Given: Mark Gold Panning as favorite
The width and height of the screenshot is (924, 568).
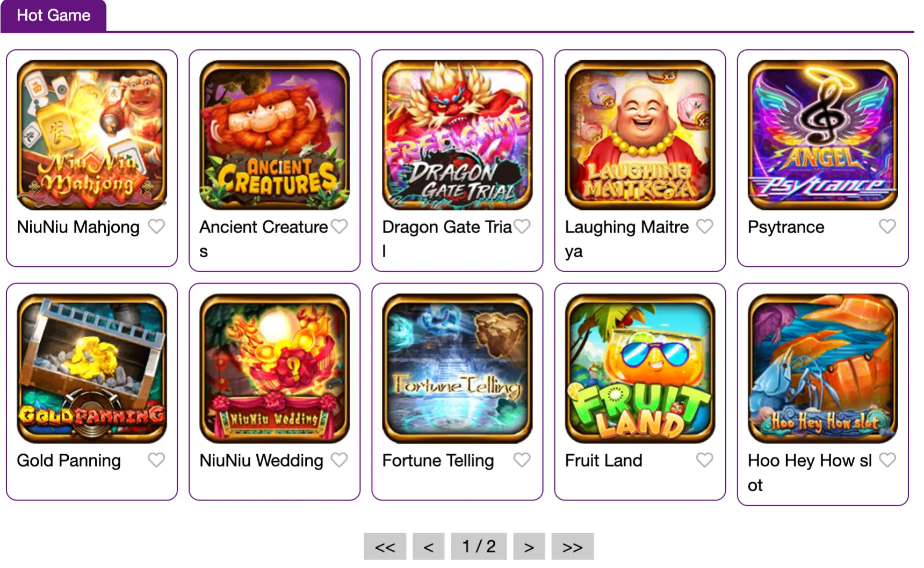Looking at the screenshot, I should coord(156,460).
